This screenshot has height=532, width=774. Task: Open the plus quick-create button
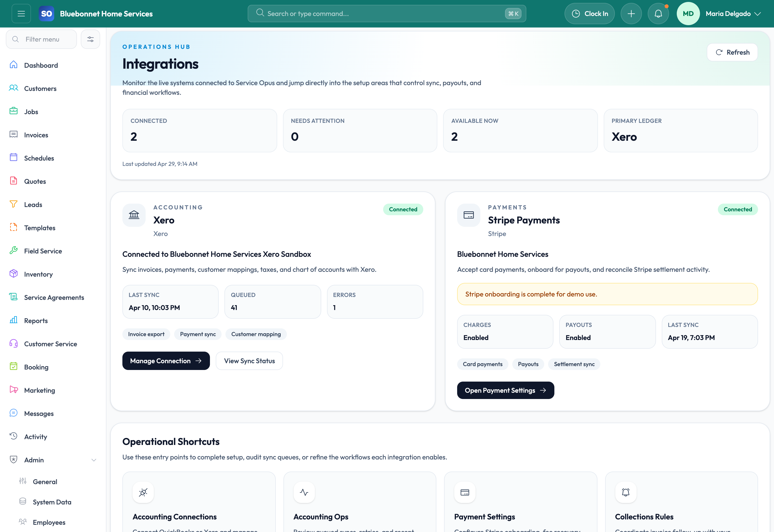click(631, 14)
